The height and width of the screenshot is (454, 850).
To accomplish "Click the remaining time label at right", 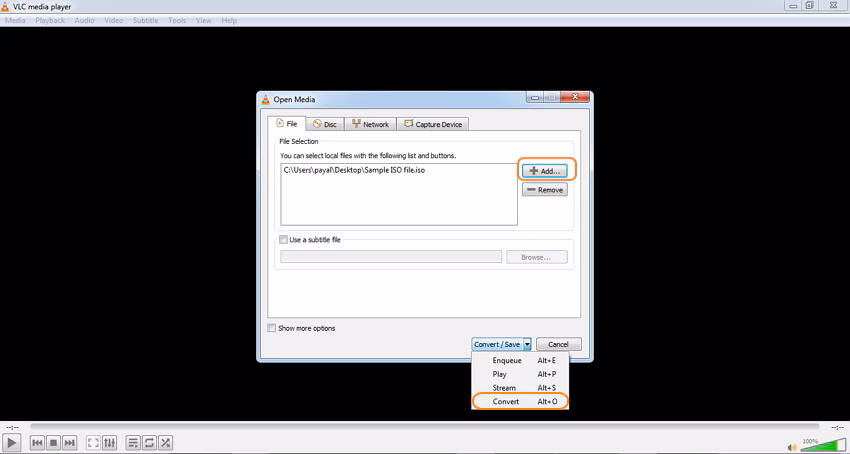I will pyautogui.click(x=837, y=427).
